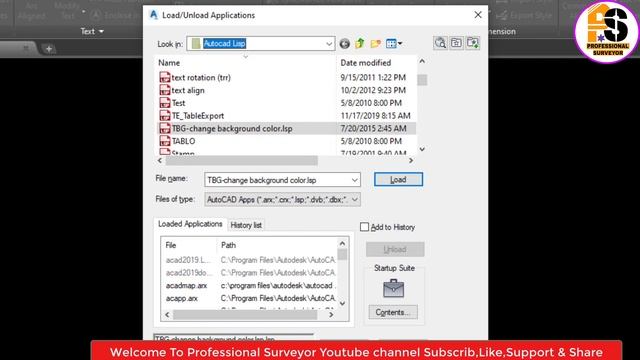Click file list horizontal scrollbar left arrow
The width and height of the screenshot is (640, 360).
click(x=160, y=160)
